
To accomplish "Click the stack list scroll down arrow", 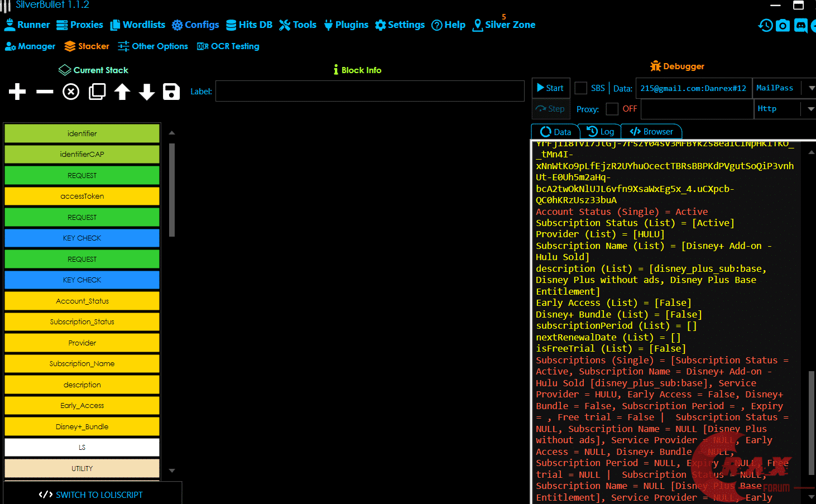I will (172, 471).
